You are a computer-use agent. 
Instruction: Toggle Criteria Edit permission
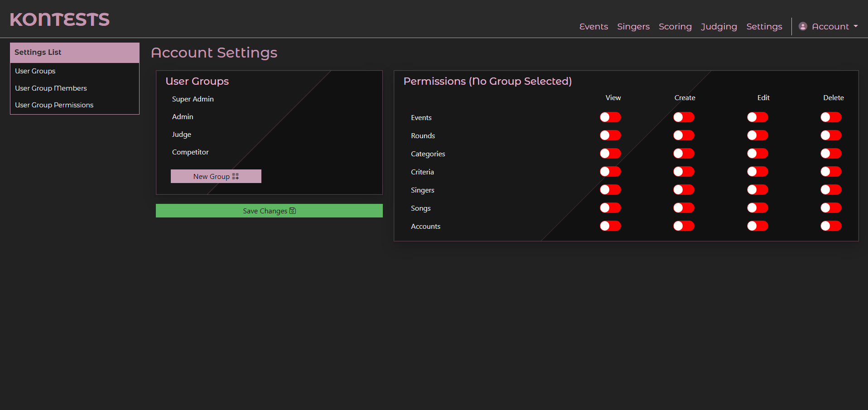click(757, 172)
